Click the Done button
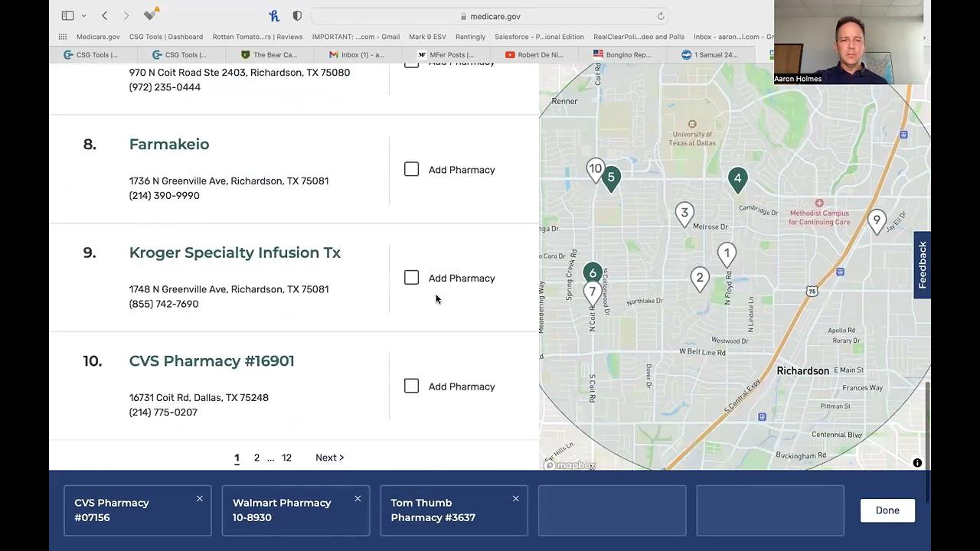The height and width of the screenshot is (551, 980). tap(887, 510)
